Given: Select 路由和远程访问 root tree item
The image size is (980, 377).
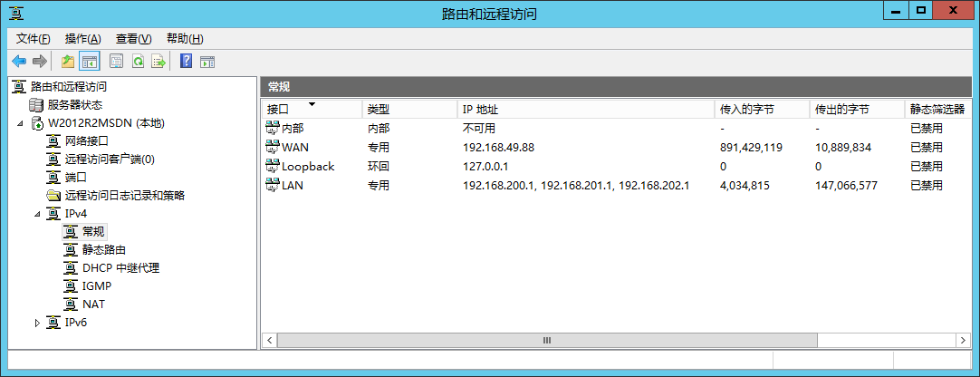Looking at the screenshot, I should (69, 87).
